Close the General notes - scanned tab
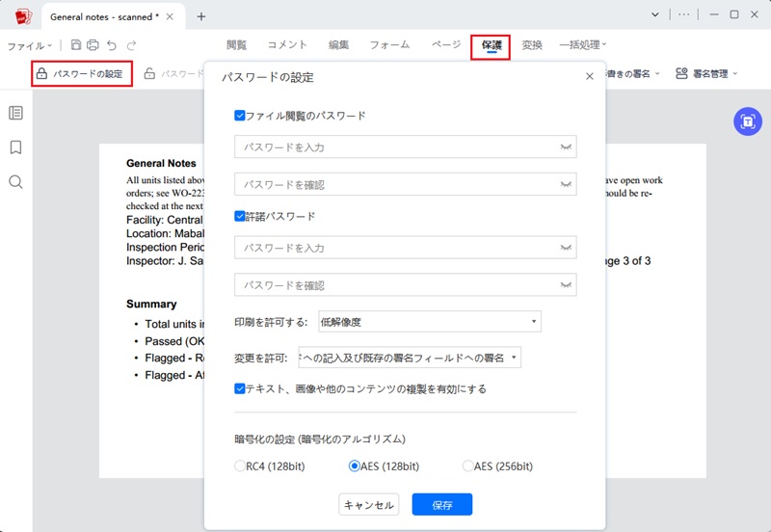The width and height of the screenshot is (771, 532). (x=170, y=16)
